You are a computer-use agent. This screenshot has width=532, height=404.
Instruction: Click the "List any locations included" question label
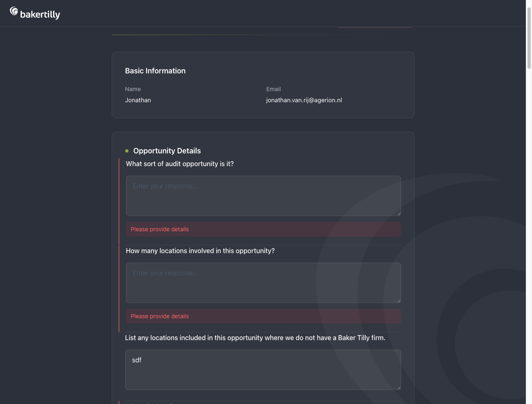tap(255, 338)
